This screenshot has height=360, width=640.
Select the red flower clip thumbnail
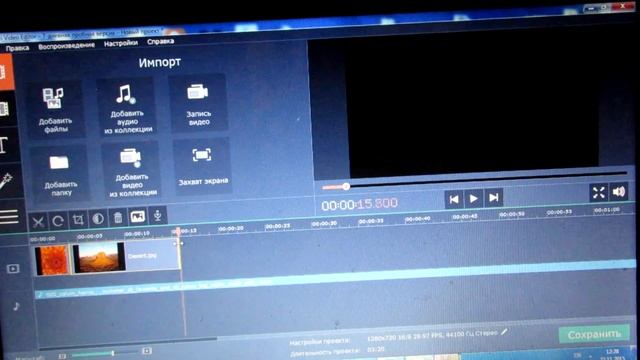[x=52, y=260]
